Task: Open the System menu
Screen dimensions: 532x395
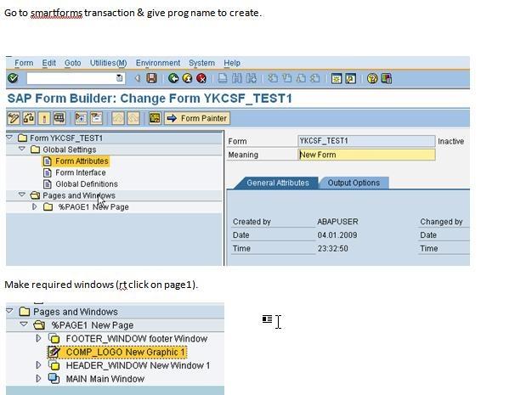Action: pos(201,63)
